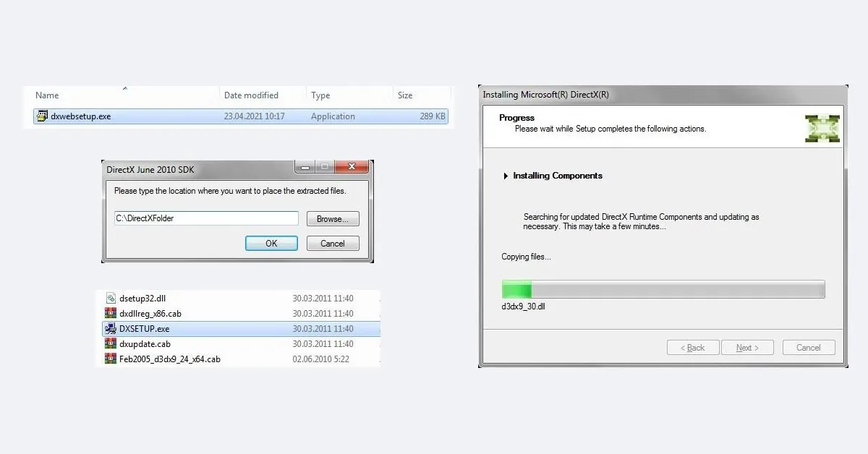Click Browse in DirectX SDK dialog
This screenshot has width=868, height=454.
pos(333,218)
